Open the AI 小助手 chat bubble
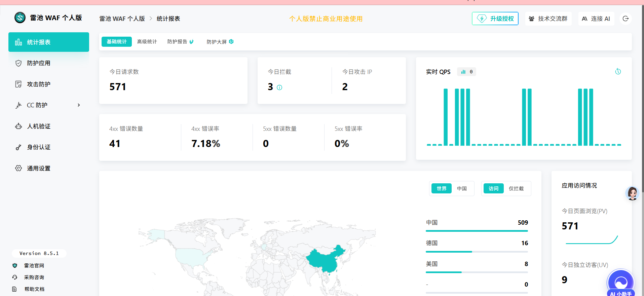The height and width of the screenshot is (296, 644). coord(621,283)
